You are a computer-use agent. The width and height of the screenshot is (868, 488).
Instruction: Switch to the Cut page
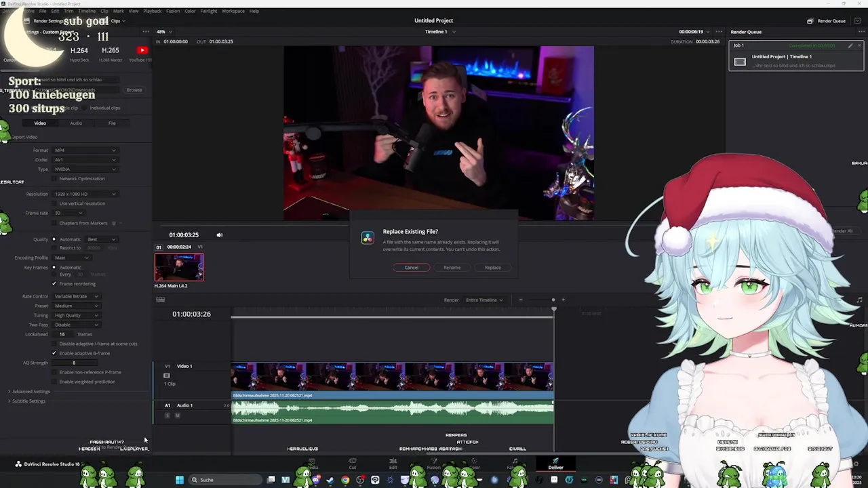click(353, 464)
